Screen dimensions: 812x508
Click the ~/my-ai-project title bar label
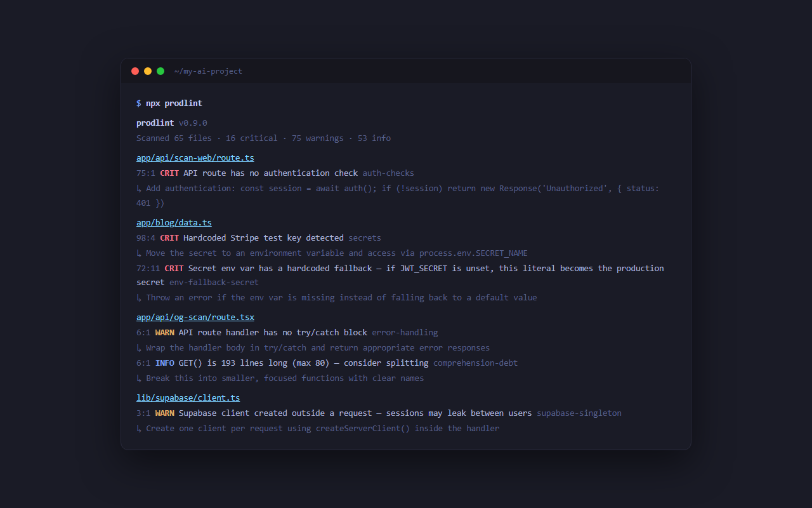pyautogui.click(x=209, y=71)
